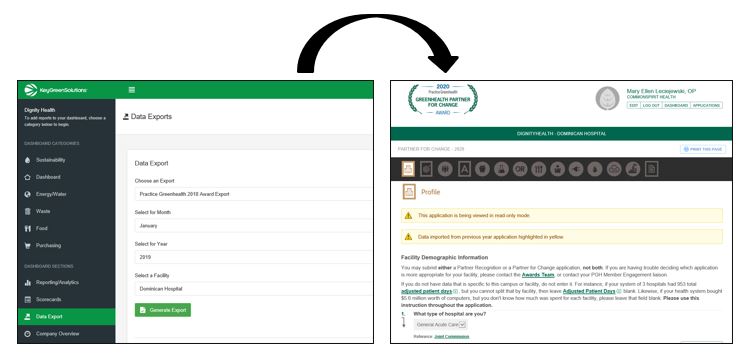This screenshot has width=754, height=362.
Task: Click the 2020 Greenhealth Partner for Change logo
Action: (442, 99)
